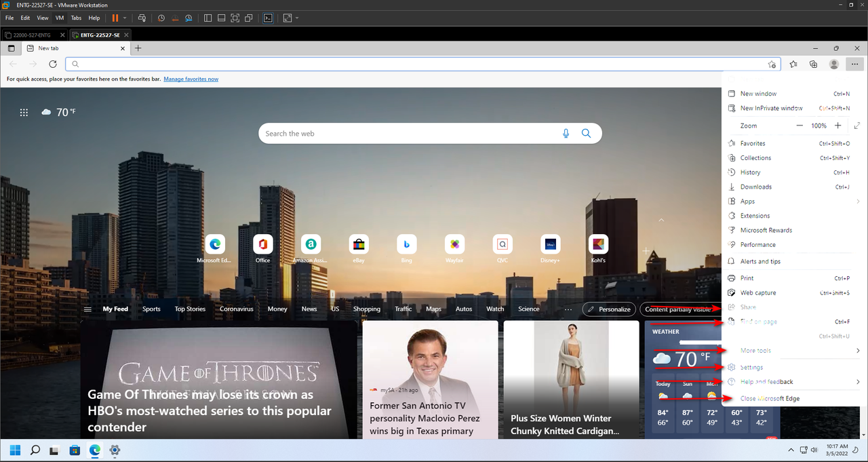Viewport: 868px width, 462px height.
Task: Refresh the page in Edge
Action: click(53, 64)
